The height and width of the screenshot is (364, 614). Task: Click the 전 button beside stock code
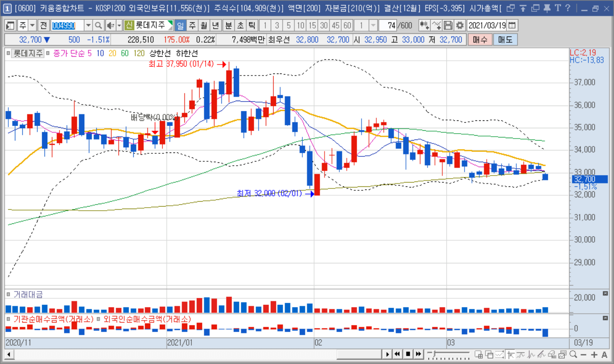tap(43, 26)
